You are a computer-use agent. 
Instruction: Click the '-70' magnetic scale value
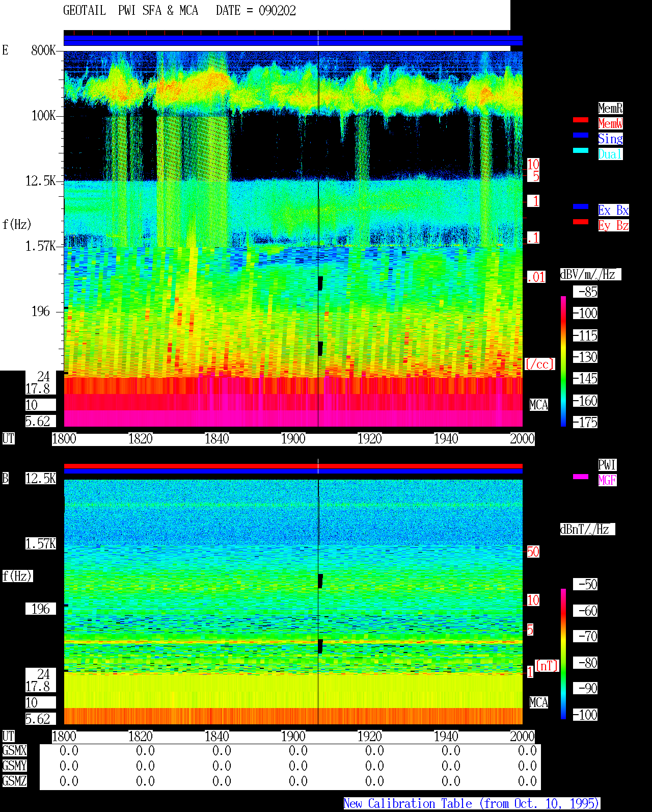point(585,636)
